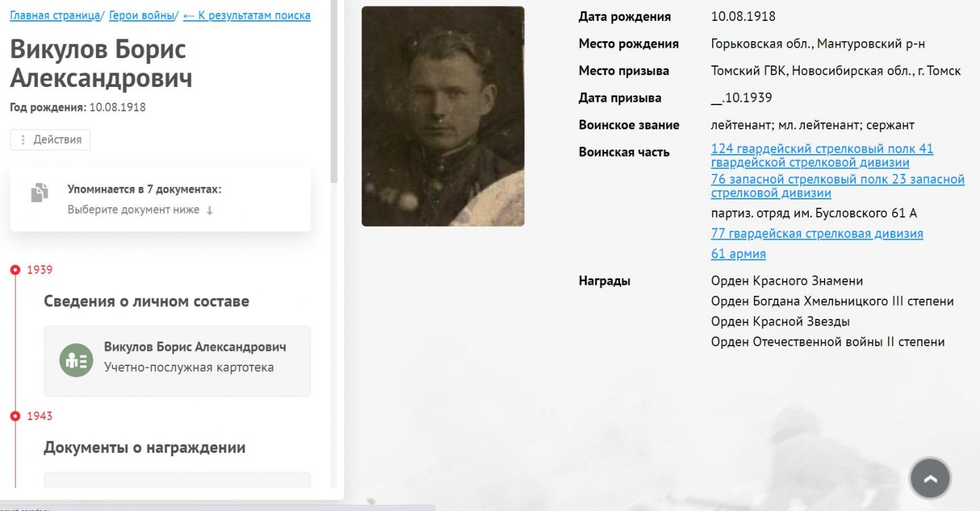Open 124 гвардейский стрелковый полк link
Viewport: 980px width, 511px height.
[822, 156]
